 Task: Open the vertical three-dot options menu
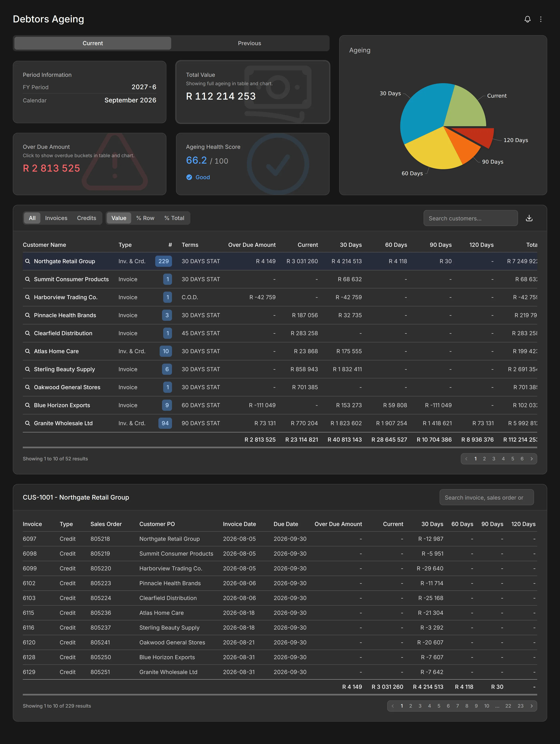tap(541, 19)
